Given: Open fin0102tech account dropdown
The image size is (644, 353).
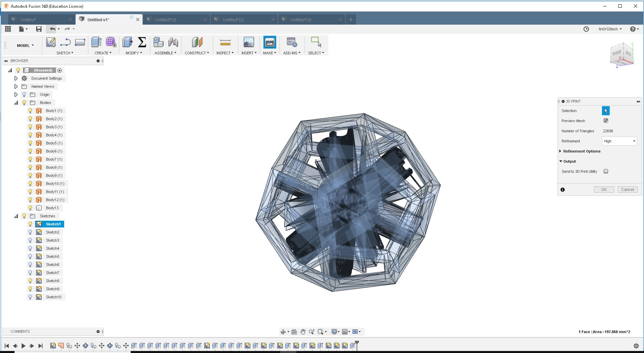Looking at the screenshot, I should [x=610, y=29].
